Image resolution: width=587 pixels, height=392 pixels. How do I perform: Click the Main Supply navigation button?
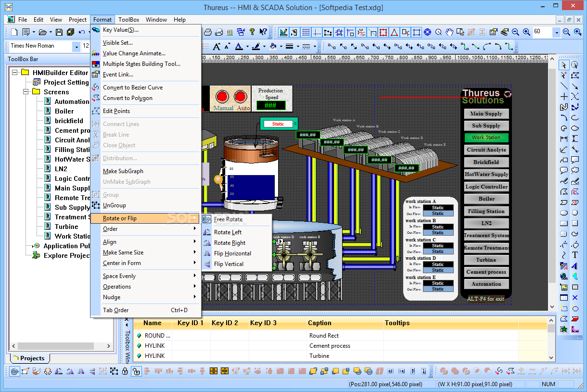[x=486, y=114]
